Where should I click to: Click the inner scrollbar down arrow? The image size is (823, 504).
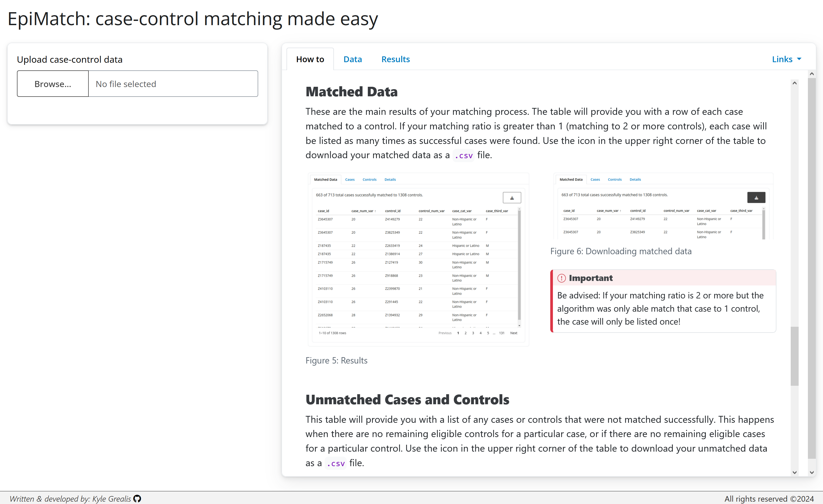[795, 472]
